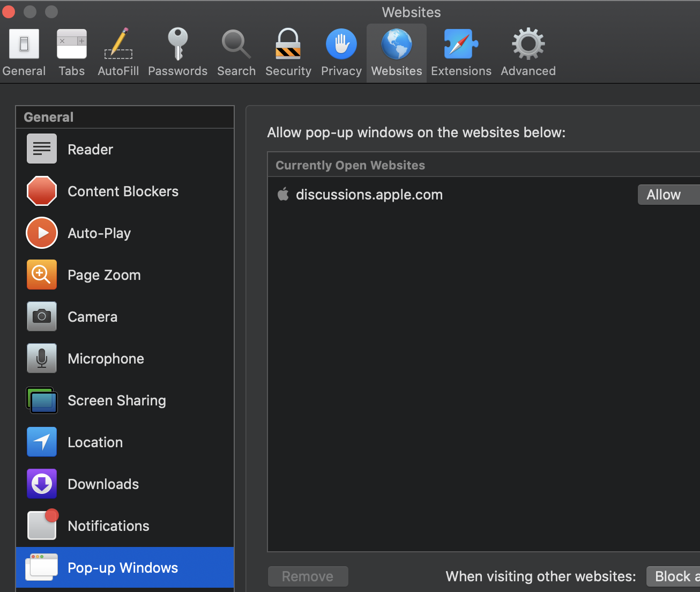Open the Search magnifier icon
The width and height of the screenshot is (700, 592).
coord(236,44)
